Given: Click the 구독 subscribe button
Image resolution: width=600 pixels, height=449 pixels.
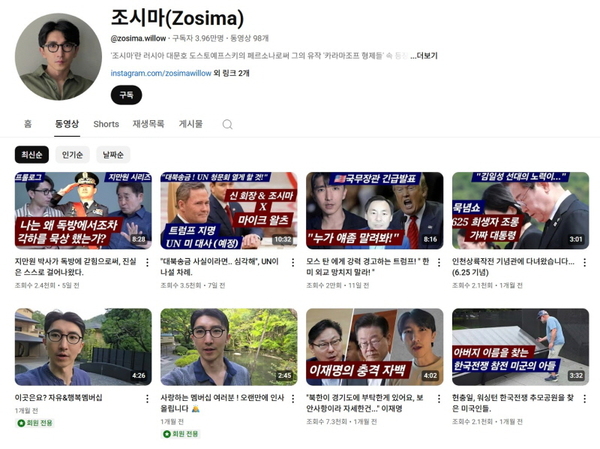Looking at the screenshot, I should coord(126,95).
